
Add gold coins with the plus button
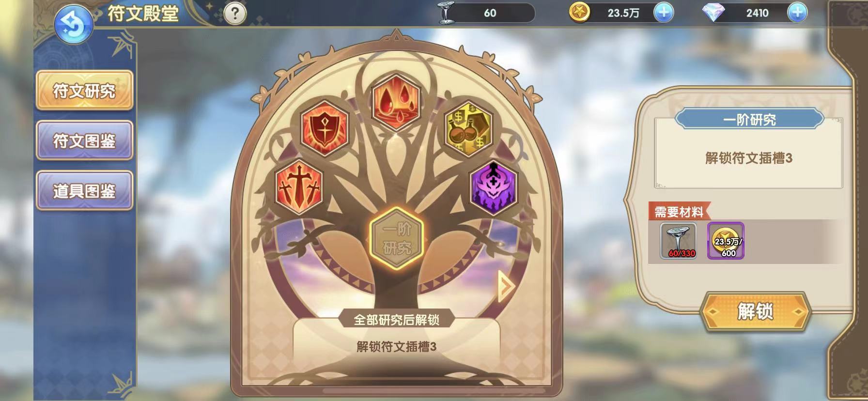coord(664,13)
